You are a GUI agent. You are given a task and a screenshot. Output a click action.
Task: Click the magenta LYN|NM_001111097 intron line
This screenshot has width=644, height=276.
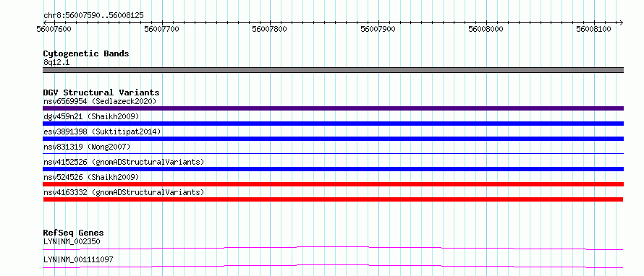333,266
